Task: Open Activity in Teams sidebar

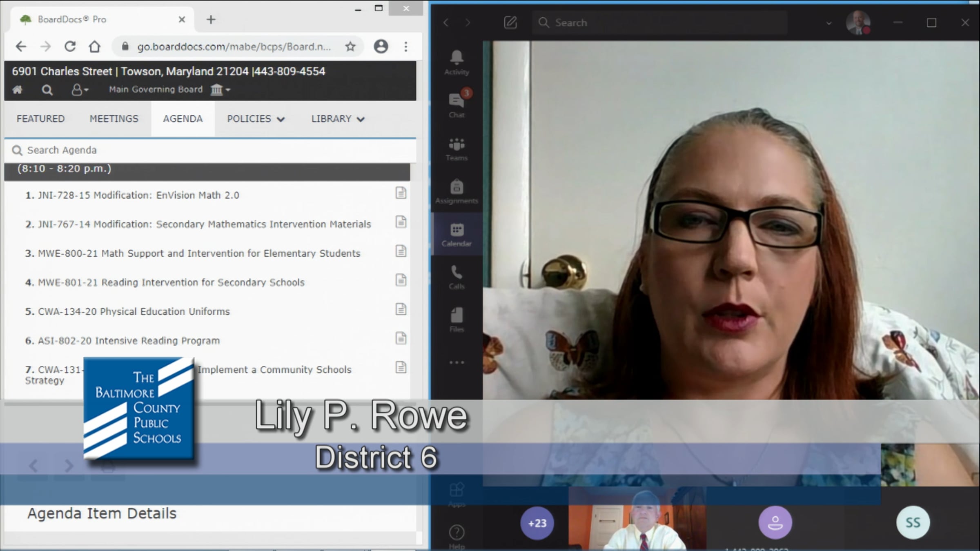Action: point(457,62)
